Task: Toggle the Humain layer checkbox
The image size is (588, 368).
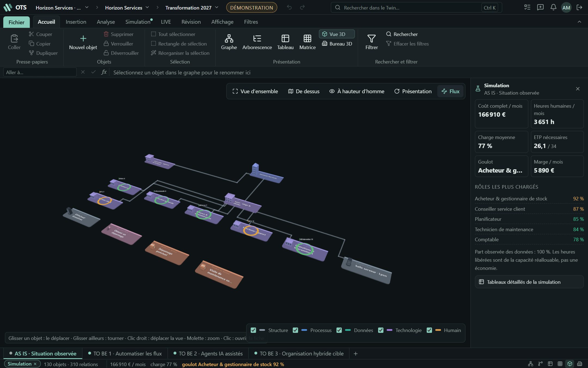Action: pyautogui.click(x=429, y=330)
